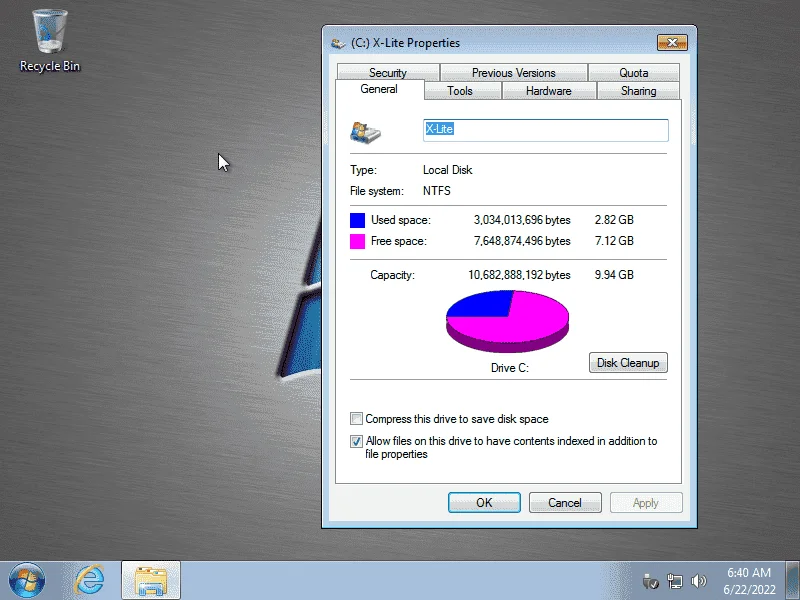The height and width of the screenshot is (600, 800).
Task: Open the Sharing tab
Action: tap(638, 91)
